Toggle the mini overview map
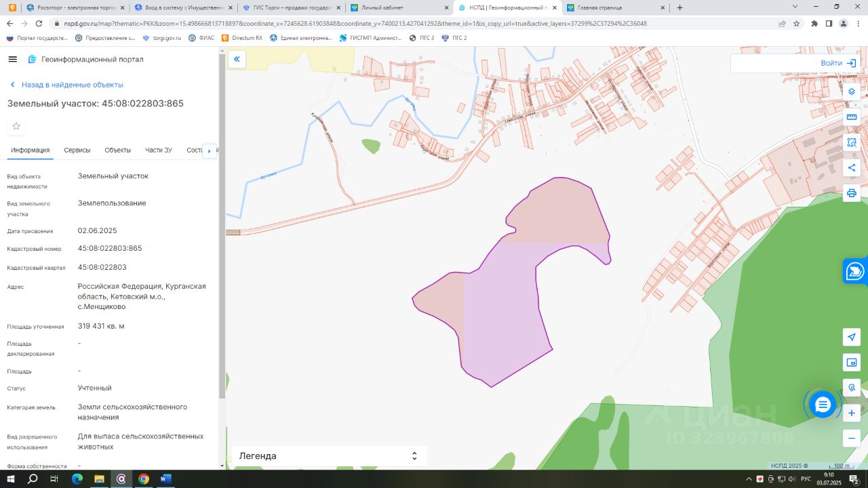The image size is (868, 488). point(852,363)
